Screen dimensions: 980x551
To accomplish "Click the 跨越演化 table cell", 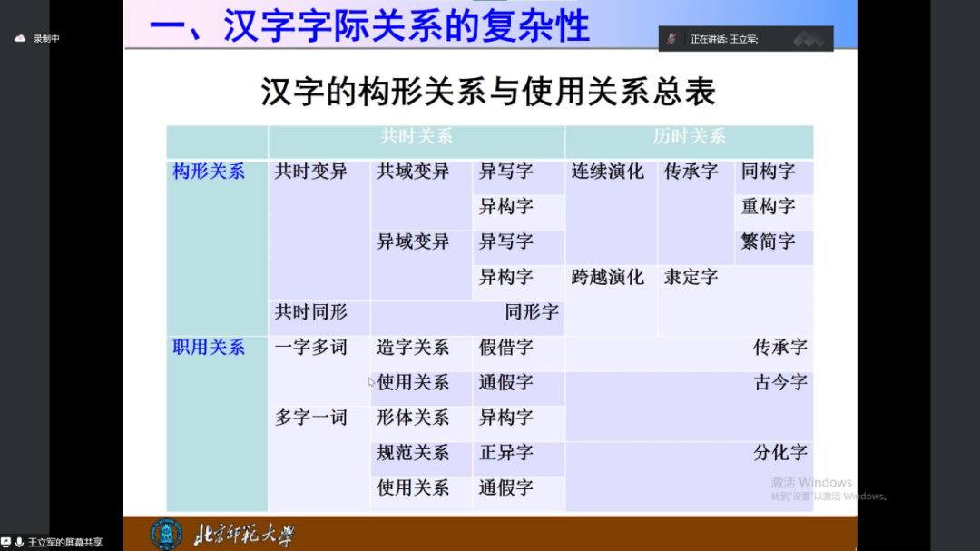I will coord(607,277).
